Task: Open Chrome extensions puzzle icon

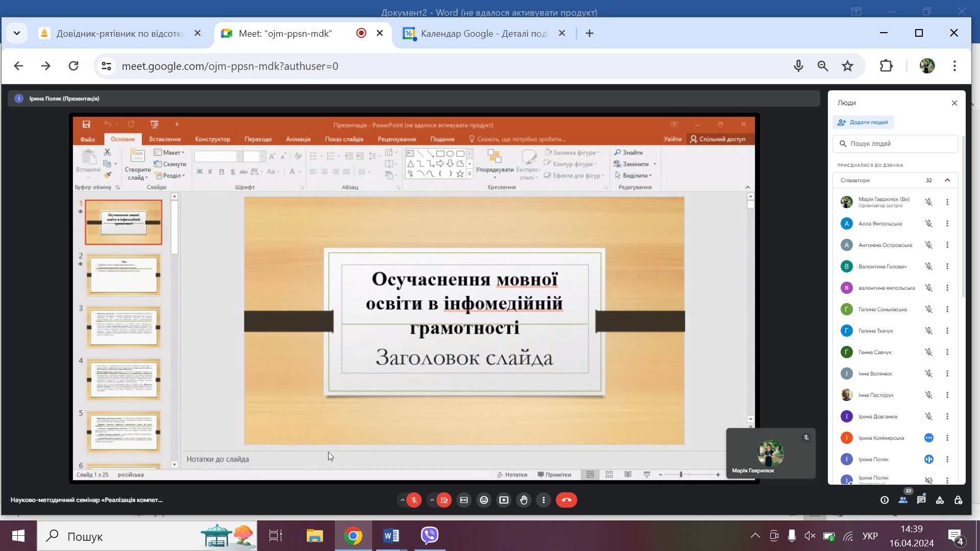Action: pyautogui.click(x=887, y=66)
